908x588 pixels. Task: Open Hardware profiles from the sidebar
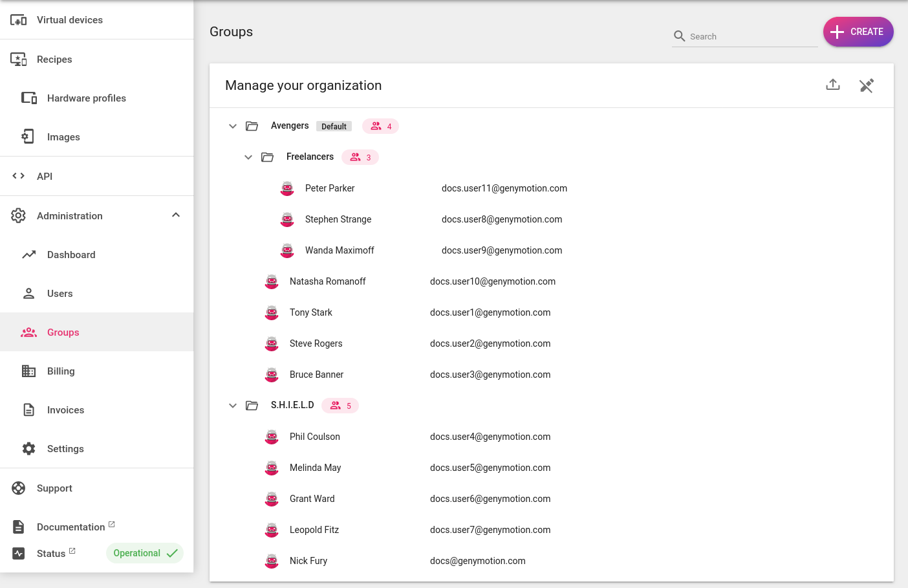click(86, 98)
